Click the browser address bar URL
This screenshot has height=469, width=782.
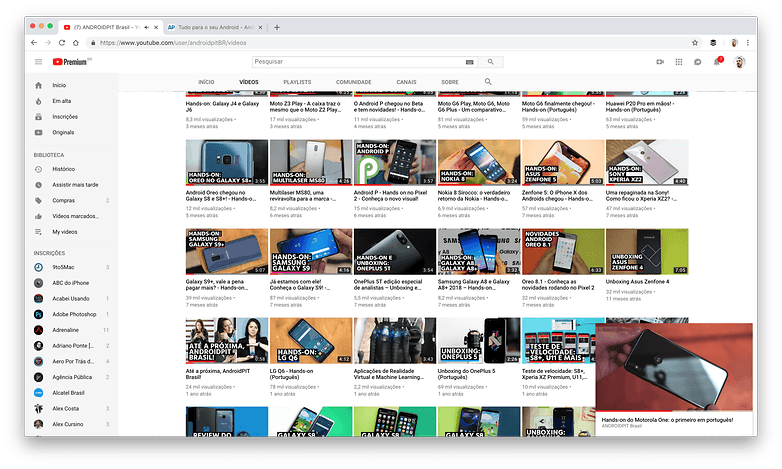click(x=173, y=43)
